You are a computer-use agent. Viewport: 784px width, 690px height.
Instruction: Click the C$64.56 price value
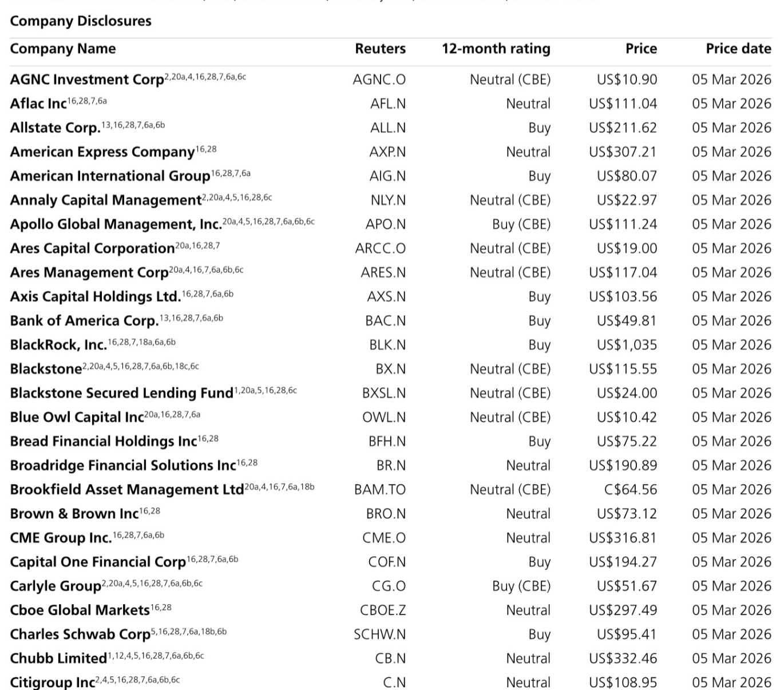[x=631, y=490]
